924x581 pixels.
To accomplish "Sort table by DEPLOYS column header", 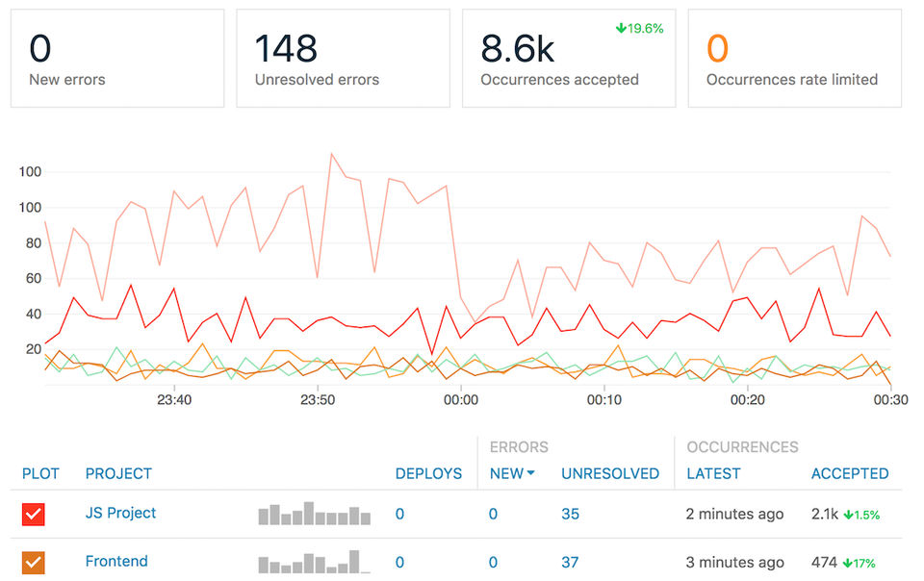I will pyautogui.click(x=428, y=473).
